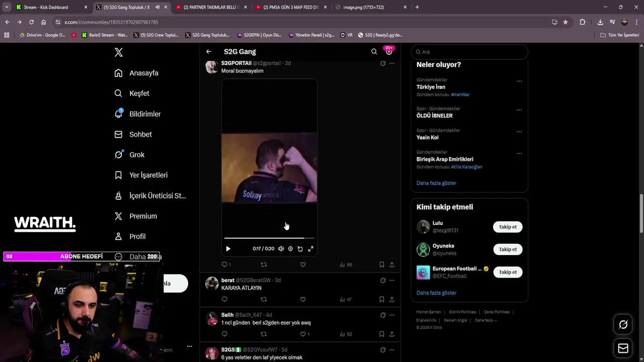644x362 pixels.
Task: Open Premium in the sidebar
Action: (x=136, y=216)
